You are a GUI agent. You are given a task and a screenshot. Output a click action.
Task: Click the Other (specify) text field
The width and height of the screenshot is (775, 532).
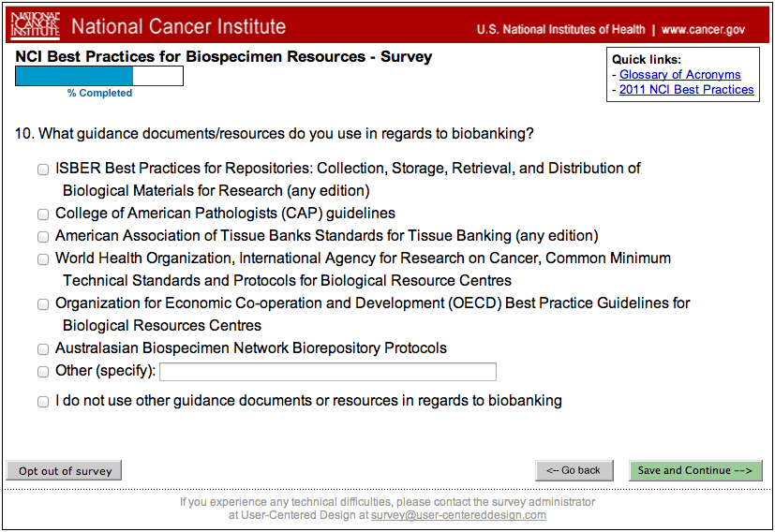click(327, 372)
